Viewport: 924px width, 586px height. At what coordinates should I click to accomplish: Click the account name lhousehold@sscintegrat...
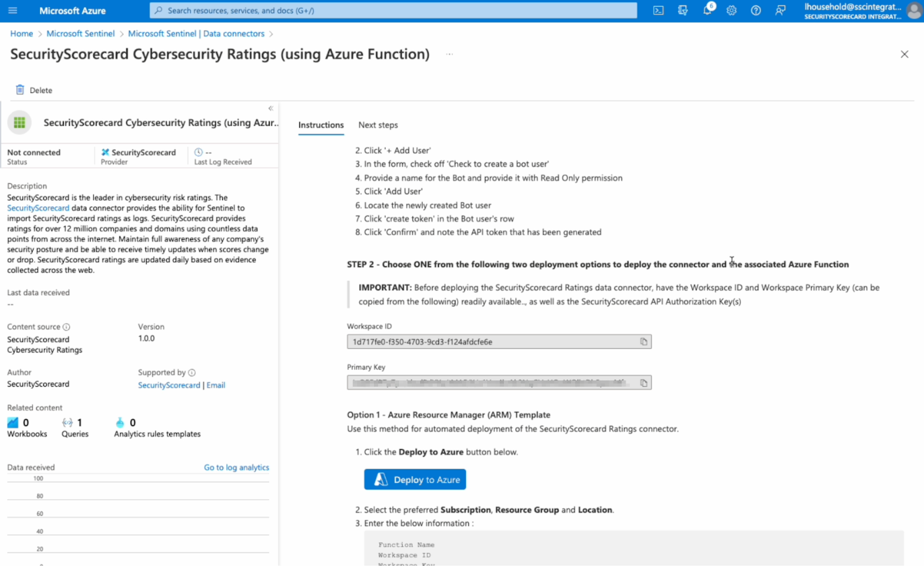click(853, 7)
